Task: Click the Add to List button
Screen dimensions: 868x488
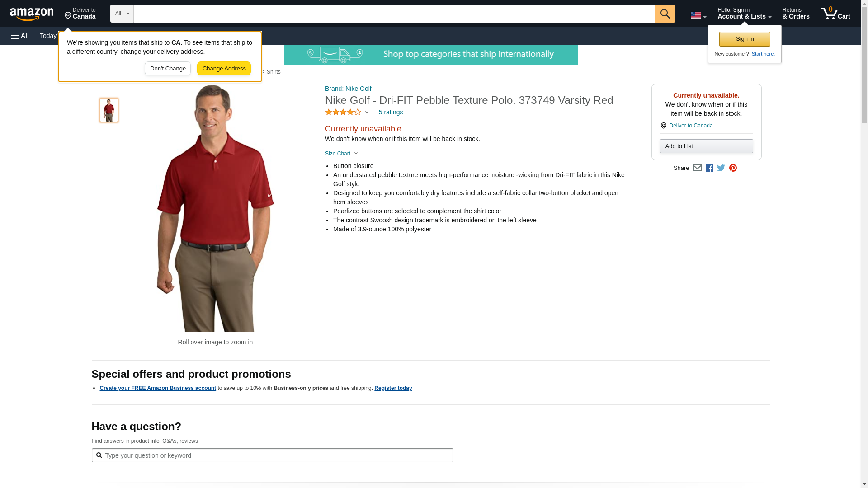Action: 706,146
